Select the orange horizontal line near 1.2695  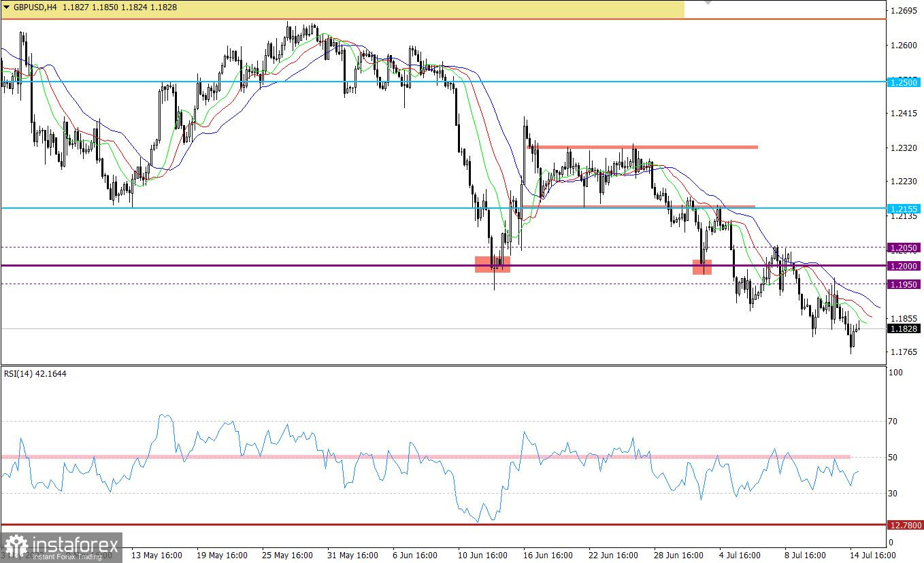coord(443,19)
